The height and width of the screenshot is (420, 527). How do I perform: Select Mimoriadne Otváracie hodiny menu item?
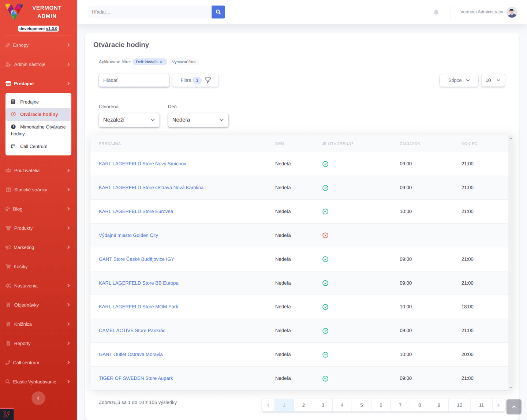pyautogui.click(x=38, y=130)
